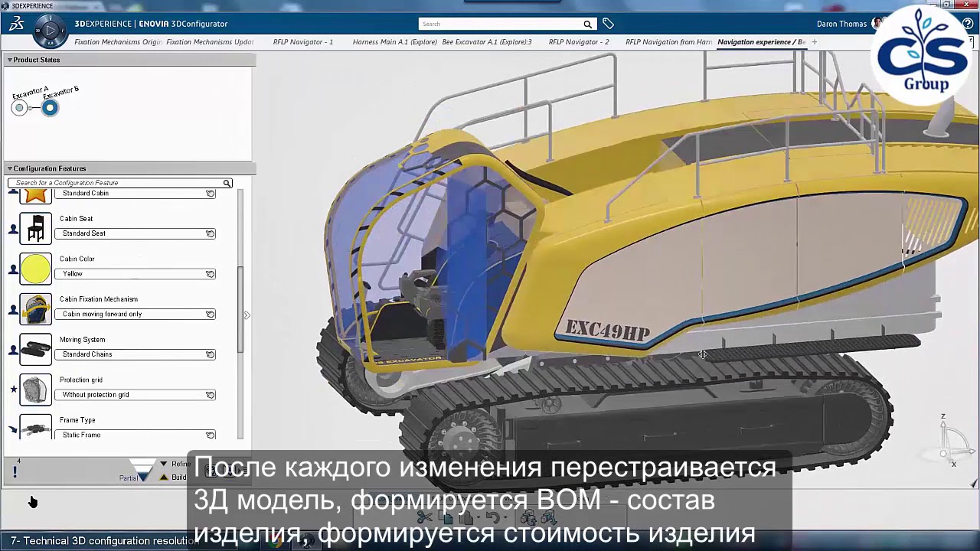The image size is (980, 551).
Task: Click the Build triangle icon
Action: click(163, 478)
